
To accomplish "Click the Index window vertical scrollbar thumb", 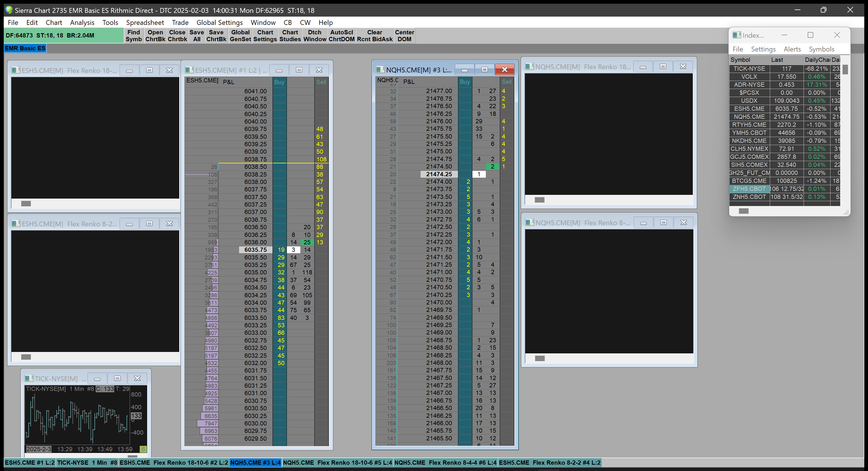I will pos(845,70).
